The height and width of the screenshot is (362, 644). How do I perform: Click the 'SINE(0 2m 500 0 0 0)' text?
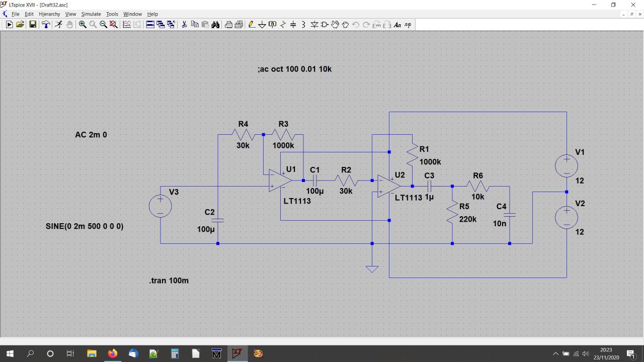(x=85, y=226)
